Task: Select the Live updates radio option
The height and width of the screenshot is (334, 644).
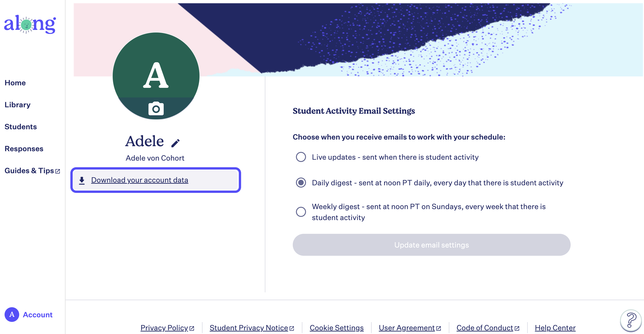Action: click(301, 157)
